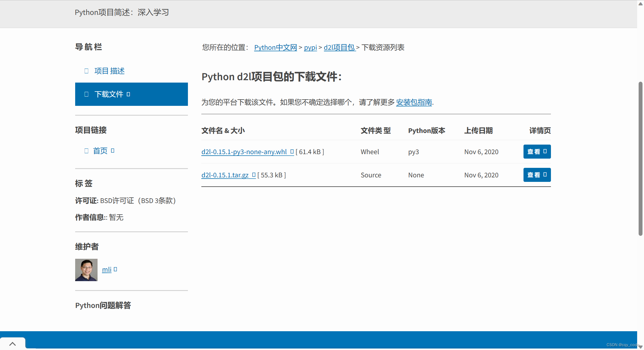This screenshot has height=350, width=644.
Task: Click the 上传日期 column header
Action: click(478, 131)
